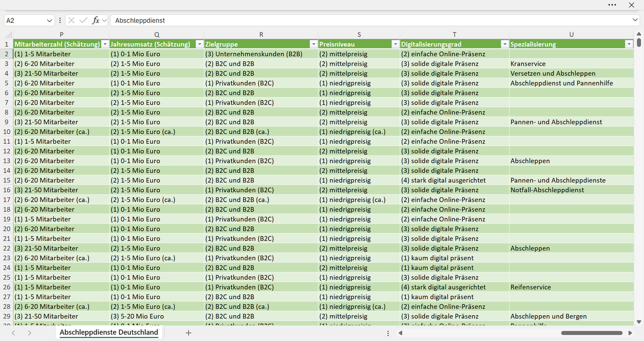Select '(4) stark digital ausgerichtet' in row 26

pos(455,287)
